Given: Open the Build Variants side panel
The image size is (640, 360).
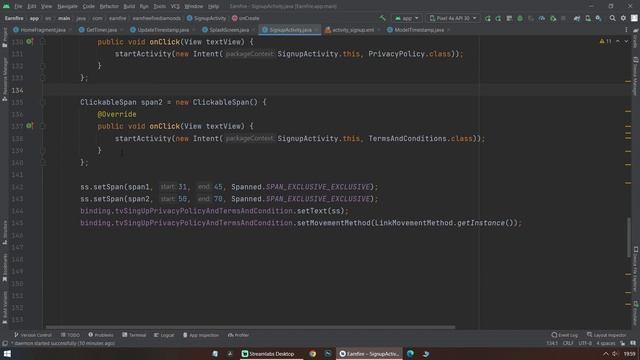Looking at the screenshot, I should coord(4,307).
